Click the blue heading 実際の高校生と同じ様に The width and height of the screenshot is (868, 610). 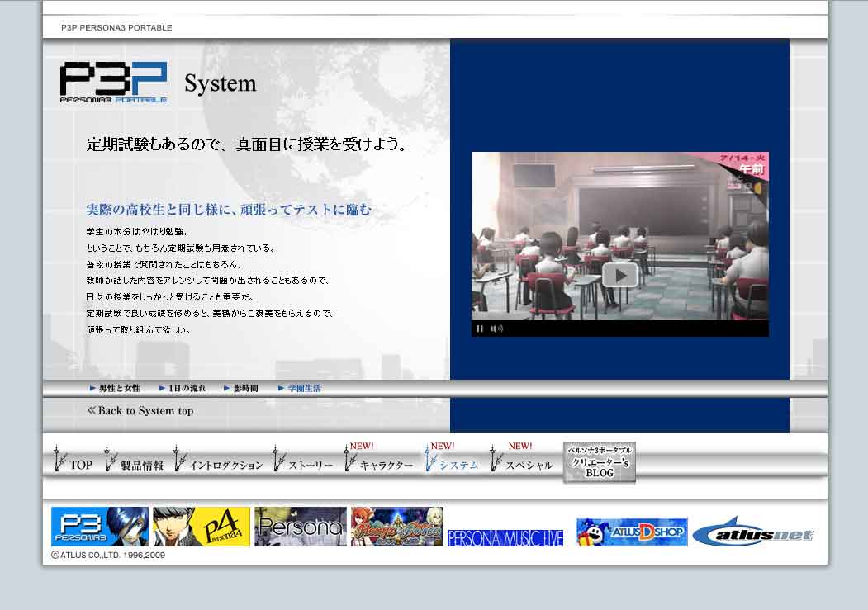(229, 210)
